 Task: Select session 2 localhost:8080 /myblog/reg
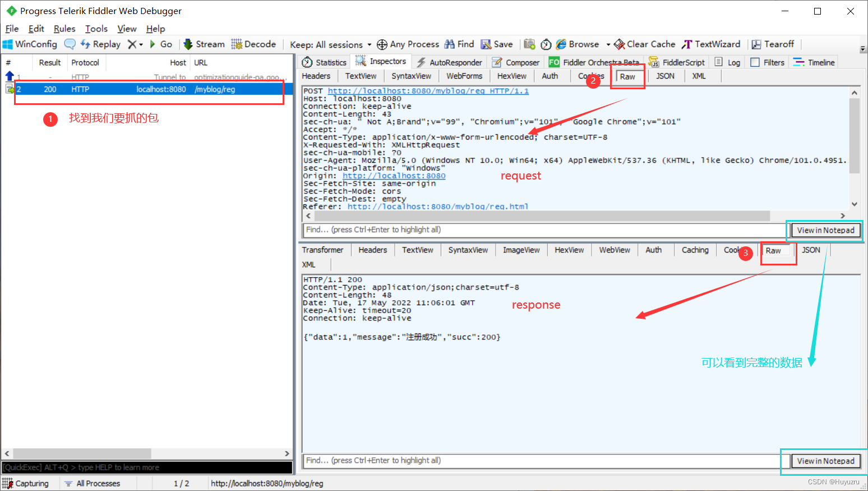(x=148, y=89)
